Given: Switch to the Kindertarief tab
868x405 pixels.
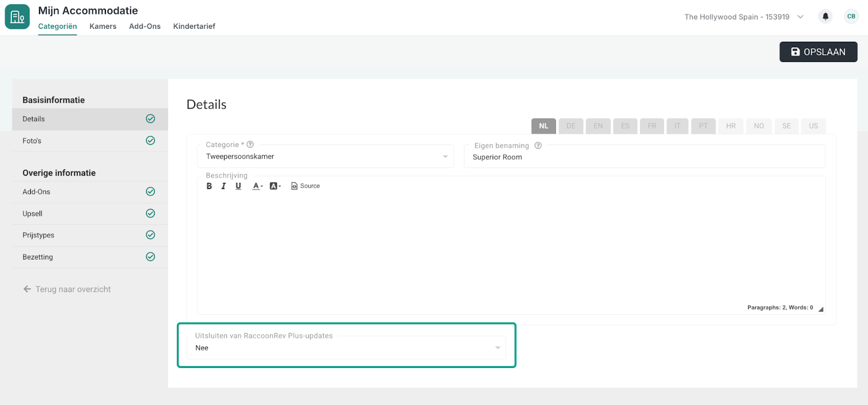Looking at the screenshot, I should [194, 26].
